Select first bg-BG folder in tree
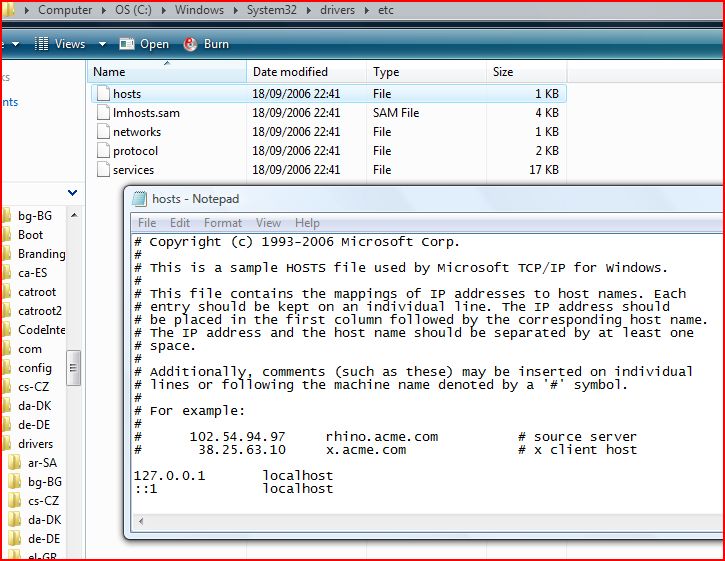 pyautogui.click(x=35, y=216)
